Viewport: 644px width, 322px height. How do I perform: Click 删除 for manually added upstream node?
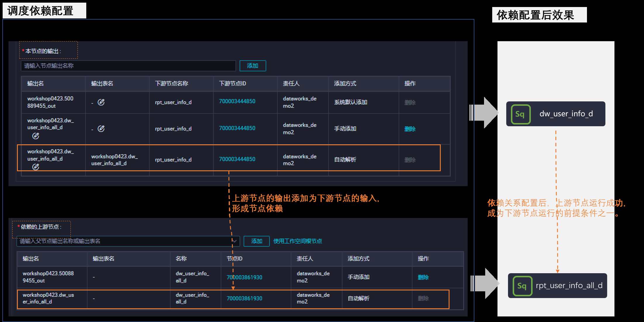(423, 277)
